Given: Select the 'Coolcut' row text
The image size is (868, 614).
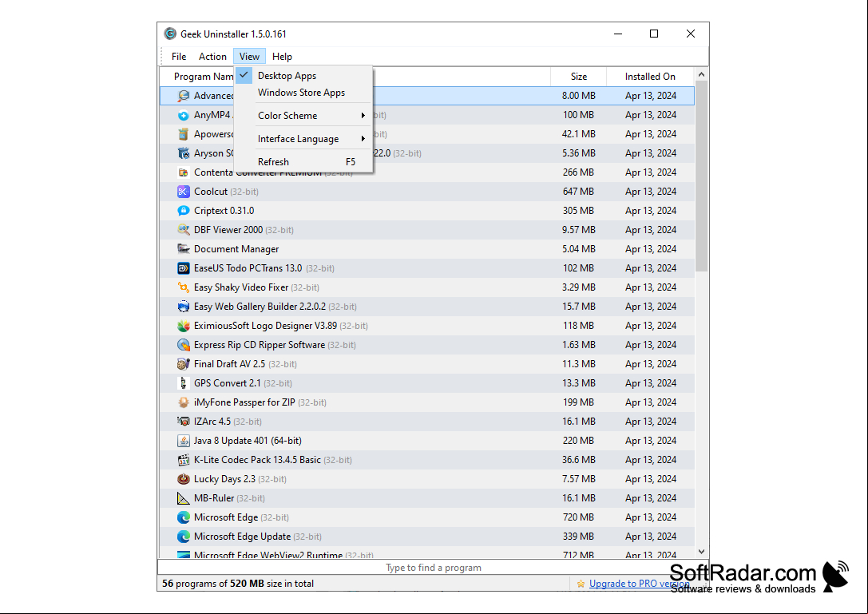Looking at the screenshot, I should click(210, 192).
